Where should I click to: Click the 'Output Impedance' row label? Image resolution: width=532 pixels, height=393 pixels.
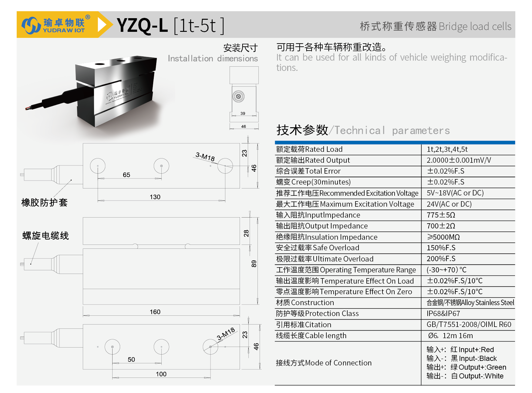(x=322, y=226)
